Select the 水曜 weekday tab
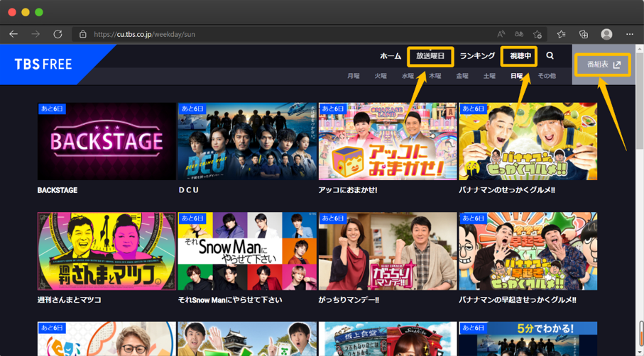Image resolution: width=644 pixels, height=356 pixels. 408,76
